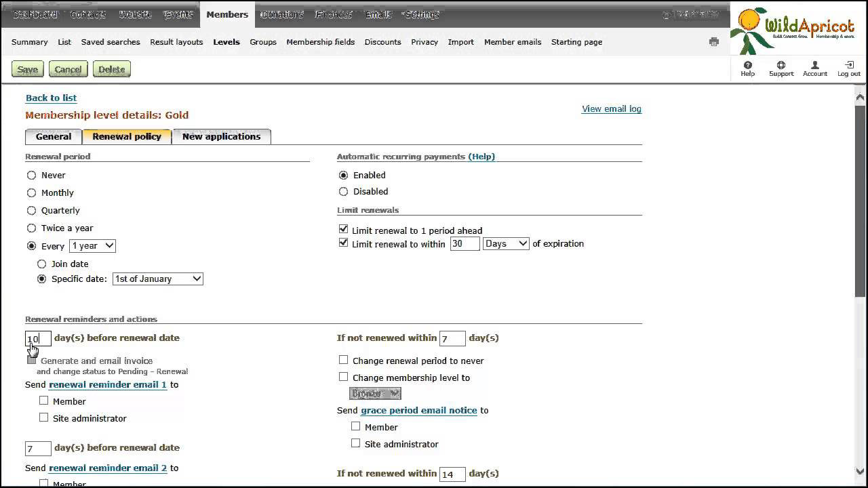Go to the Discounts submenu
868x488 pixels.
(383, 42)
